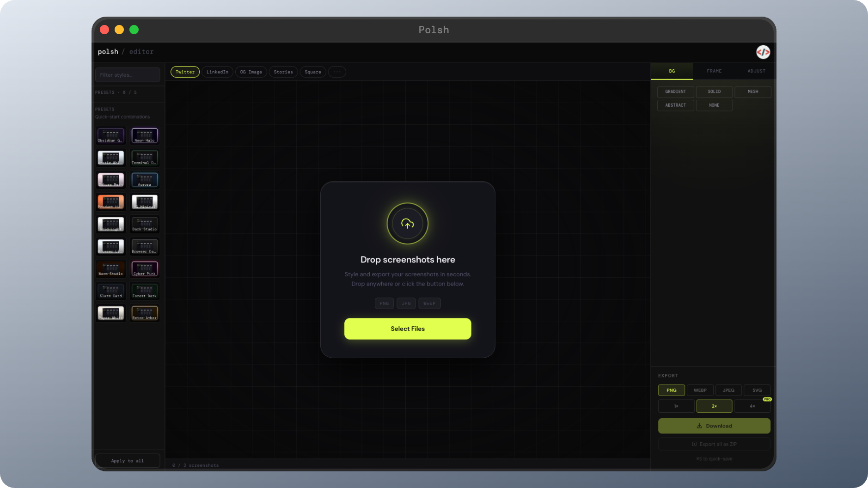Focus the Filter styles search field
Viewport: 868px width, 488px height.
128,75
